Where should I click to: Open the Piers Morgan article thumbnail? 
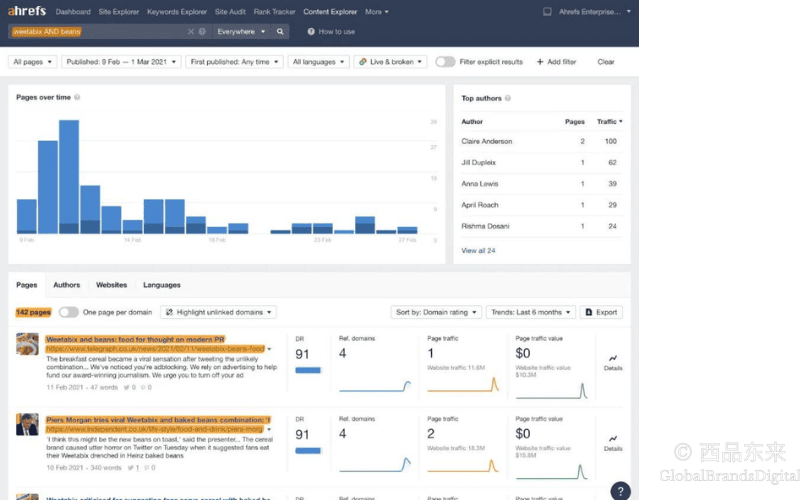(x=27, y=424)
